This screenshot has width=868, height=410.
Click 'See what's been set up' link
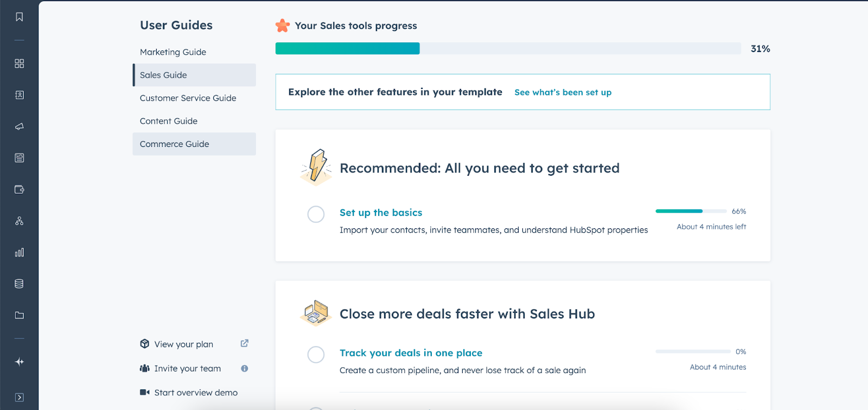coord(563,93)
